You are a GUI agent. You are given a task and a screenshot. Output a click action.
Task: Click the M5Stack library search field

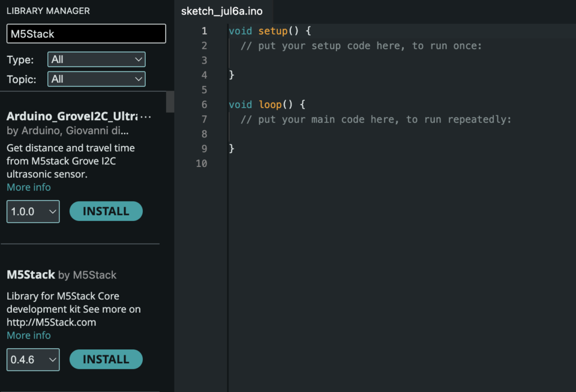point(86,34)
